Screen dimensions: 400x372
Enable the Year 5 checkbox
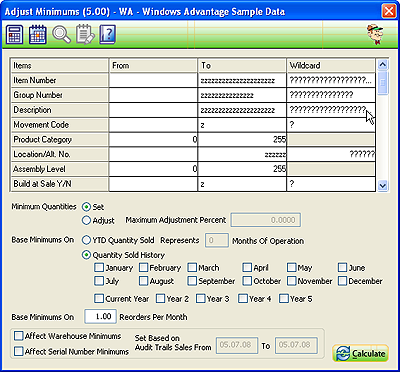284,298
